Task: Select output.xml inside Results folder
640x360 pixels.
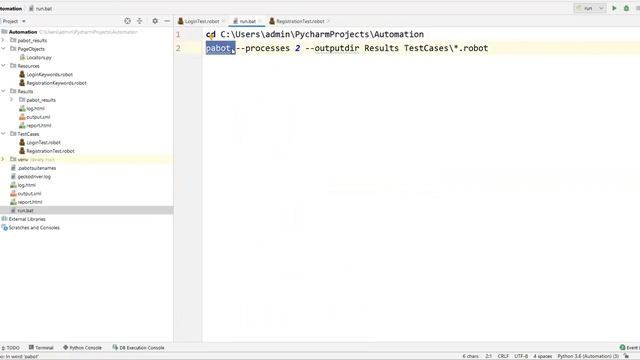Action: coord(38,117)
